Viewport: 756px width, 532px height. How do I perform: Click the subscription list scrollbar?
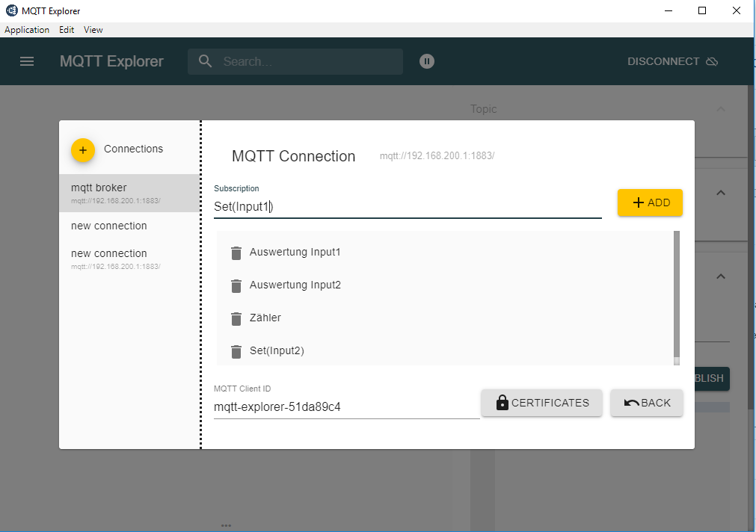pyautogui.click(x=677, y=295)
